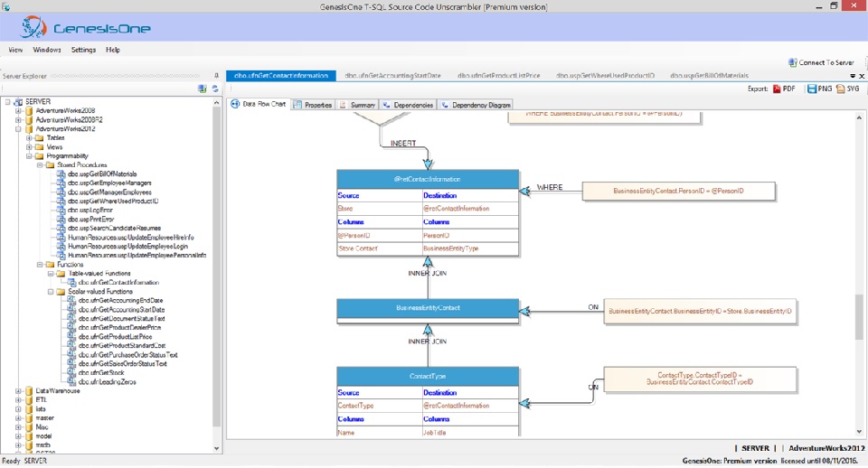
Task: Select dbo.ufnLeadingZeros function
Action: pyautogui.click(x=108, y=381)
